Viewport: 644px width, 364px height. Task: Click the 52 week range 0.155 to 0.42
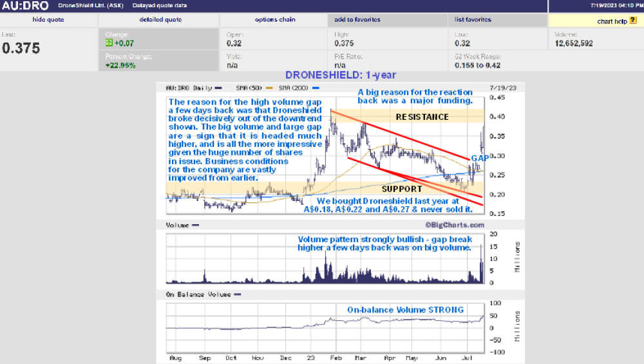477,65
